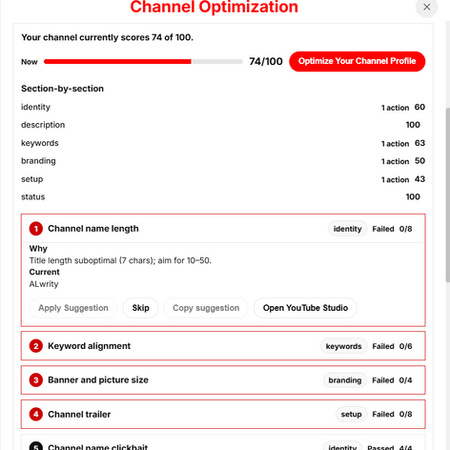Select the identity section row
This screenshot has width=450, height=450.
223,107
